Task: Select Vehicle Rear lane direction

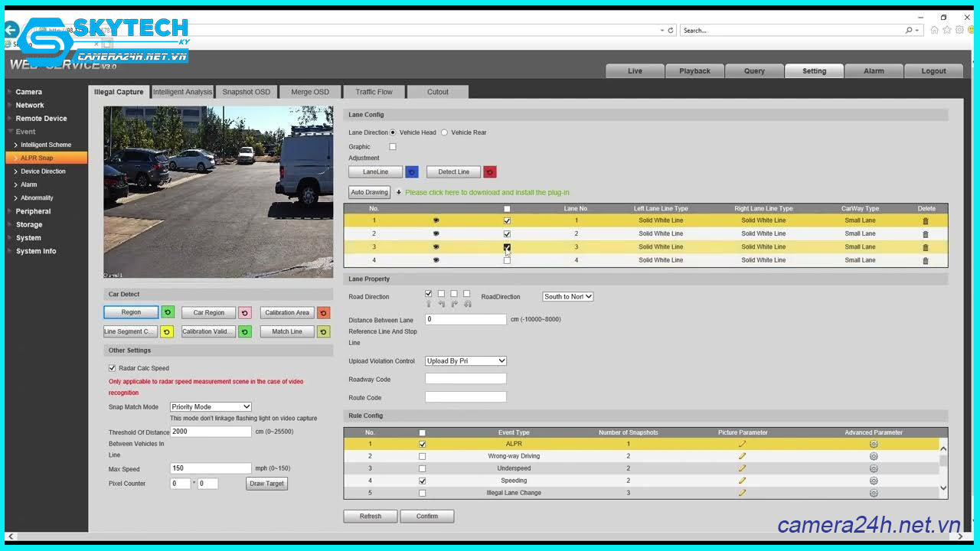Action: click(x=445, y=132)
